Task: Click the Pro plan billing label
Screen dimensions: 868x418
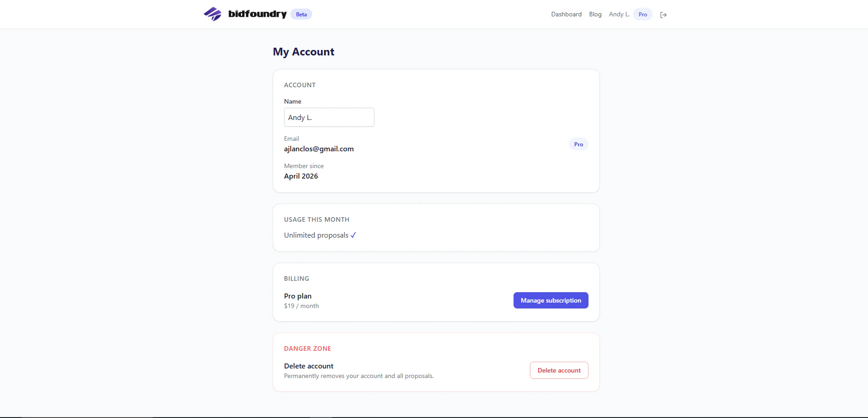Action: (x=298, y=296)
